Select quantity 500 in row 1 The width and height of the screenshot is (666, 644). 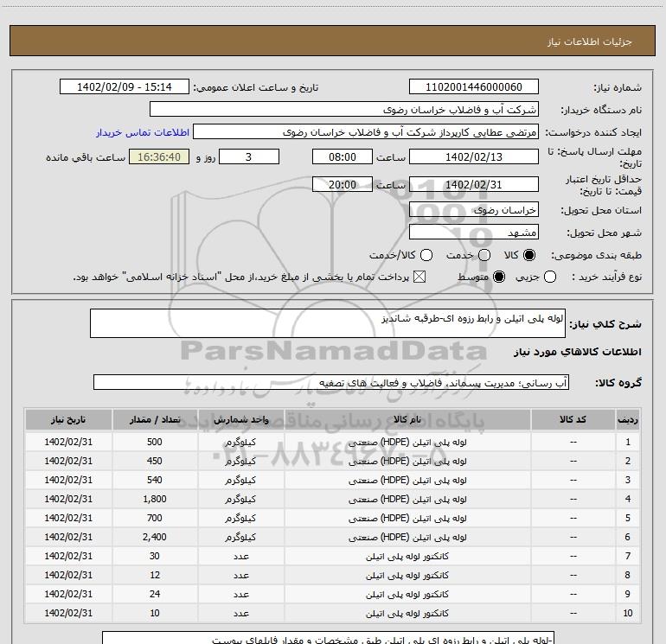click(155, 442)
